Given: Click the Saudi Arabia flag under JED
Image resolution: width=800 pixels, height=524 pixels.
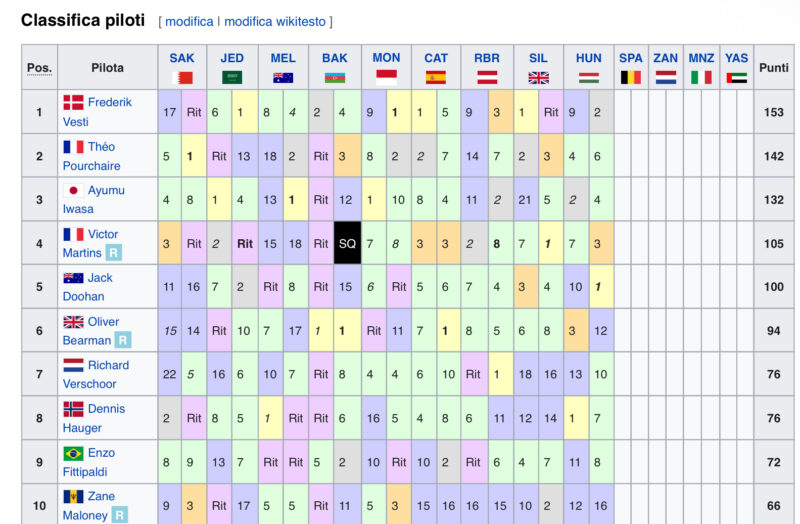Looking at the screenshot, I should tap(232, 78).
